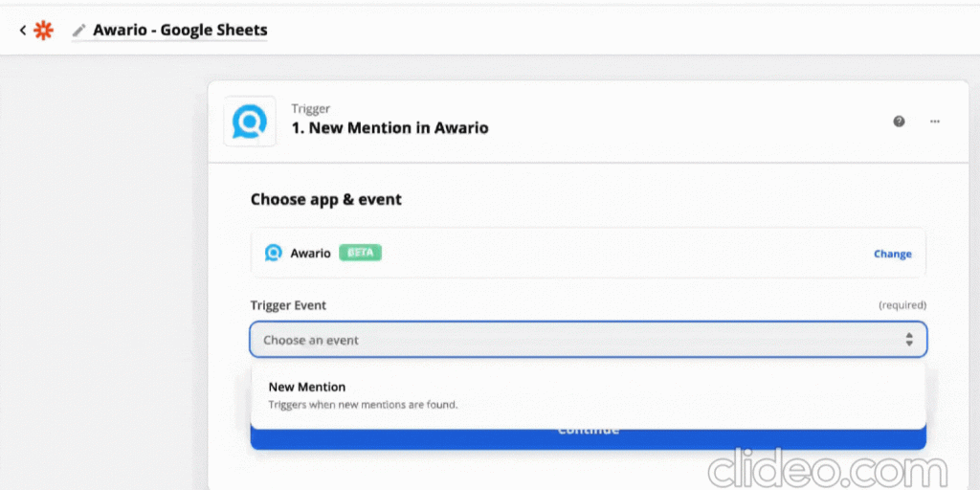
Task: Click the Change link for the Awario app
Action: click(x=893, y=254)
